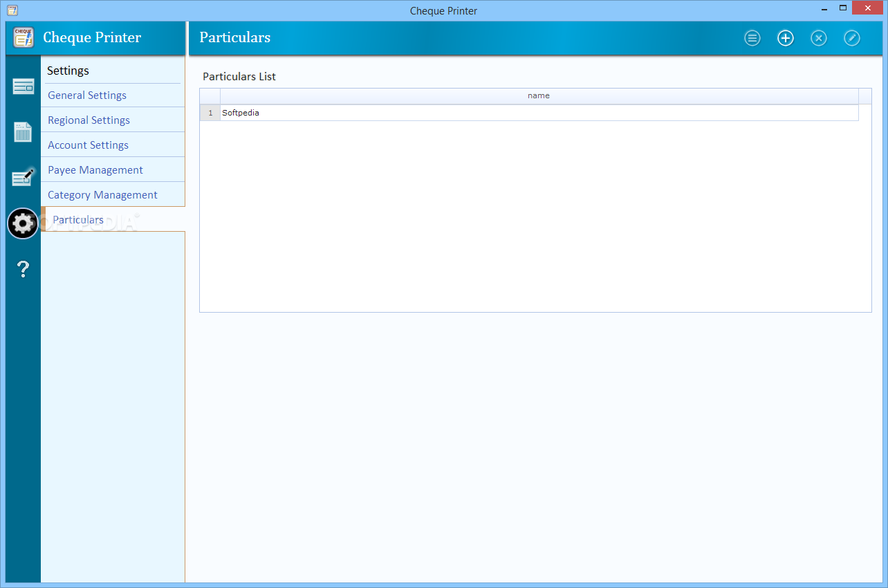The width and height of the screenshot is (888, 588).
Task: Delete particular with the X icon
Action: tap(819, 38)
